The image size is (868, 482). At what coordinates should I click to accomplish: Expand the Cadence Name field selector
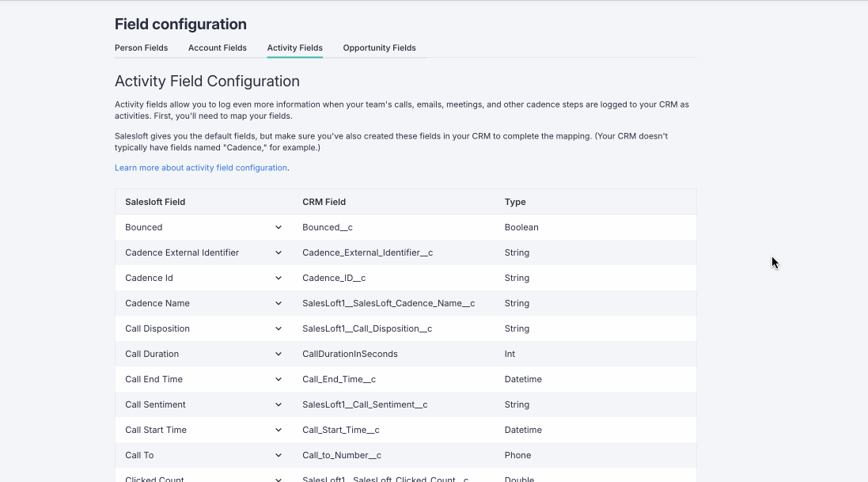tap(278, 303)
